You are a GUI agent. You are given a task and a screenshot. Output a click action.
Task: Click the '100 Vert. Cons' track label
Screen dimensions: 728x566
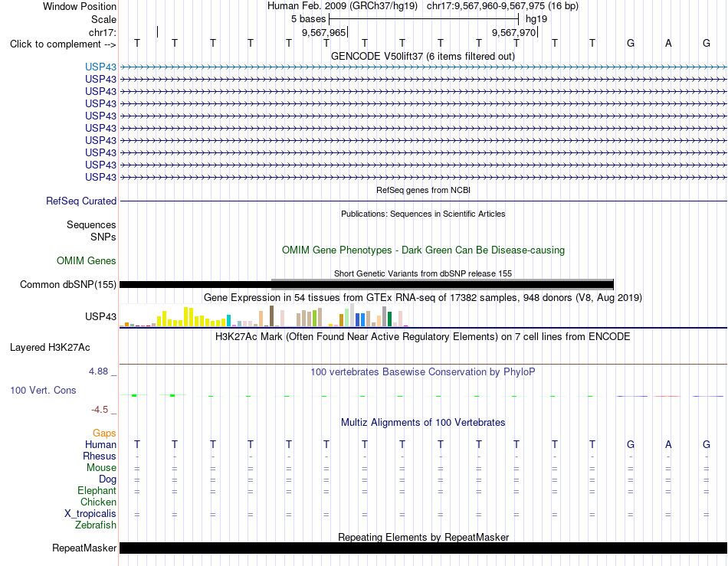tap(43, 390)
